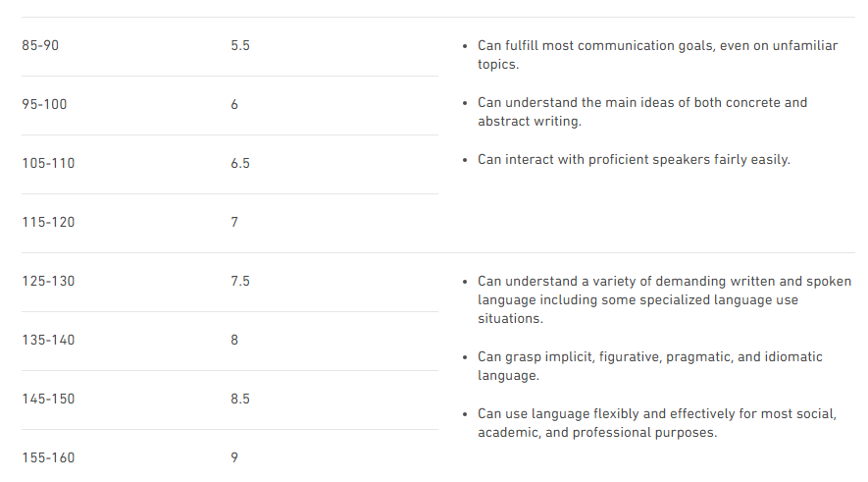The image size is (868, 482).
Task: Select the "implicit, figurative, pragmatic" bullet
Action: point(649,366)
